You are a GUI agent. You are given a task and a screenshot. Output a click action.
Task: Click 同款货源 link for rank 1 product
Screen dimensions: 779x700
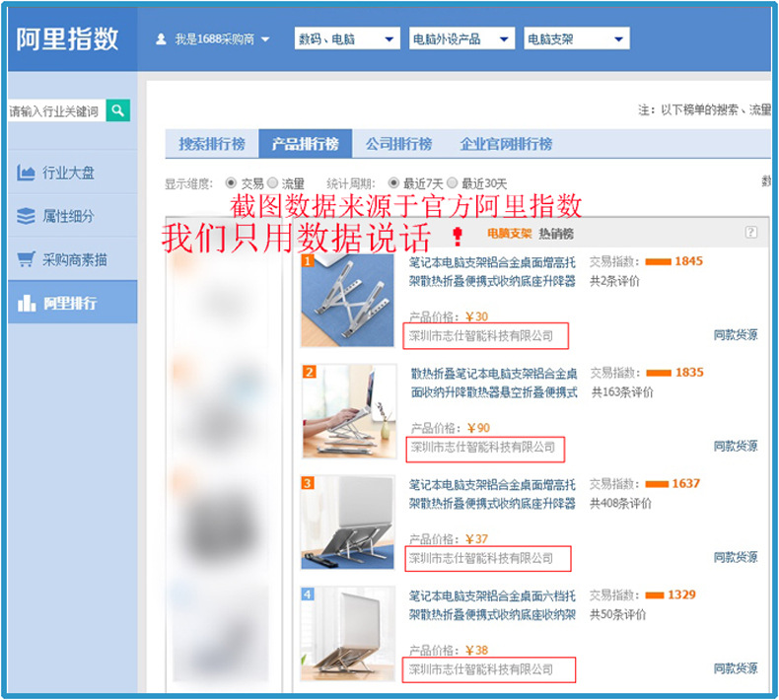[x=736, y=335]
